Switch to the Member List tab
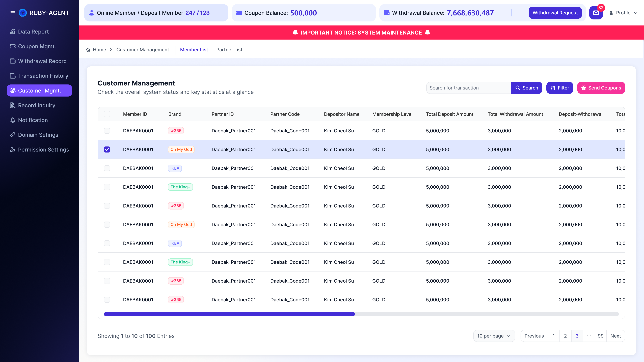644x362 pixels. [194, 50]
